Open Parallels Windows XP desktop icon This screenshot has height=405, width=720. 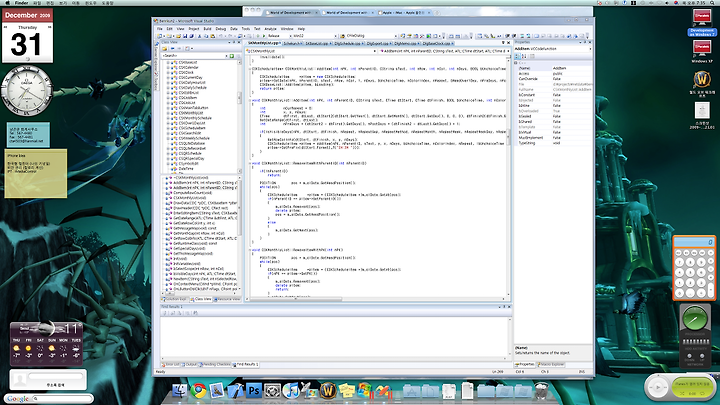702,51
